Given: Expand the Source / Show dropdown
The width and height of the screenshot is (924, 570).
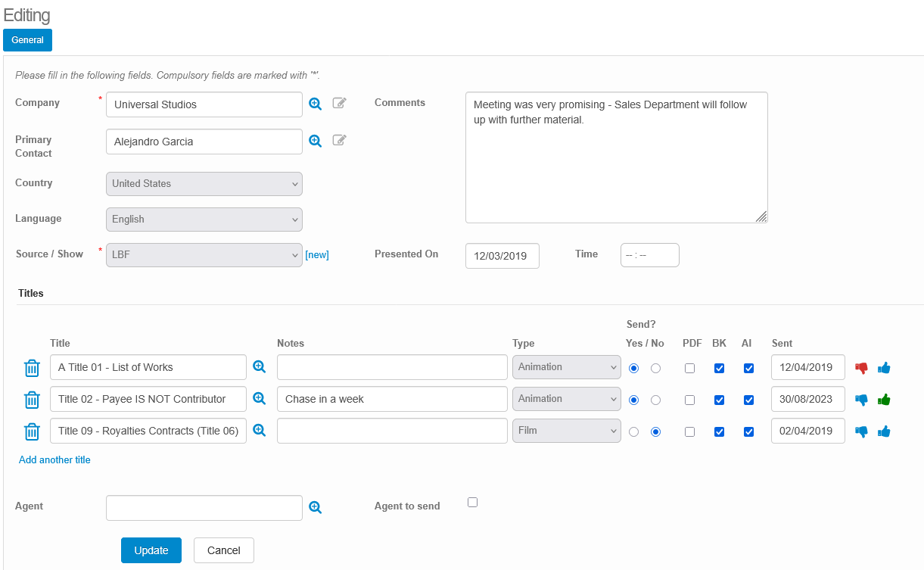Looking at the screenshot, I should click(x=204, y=255).
